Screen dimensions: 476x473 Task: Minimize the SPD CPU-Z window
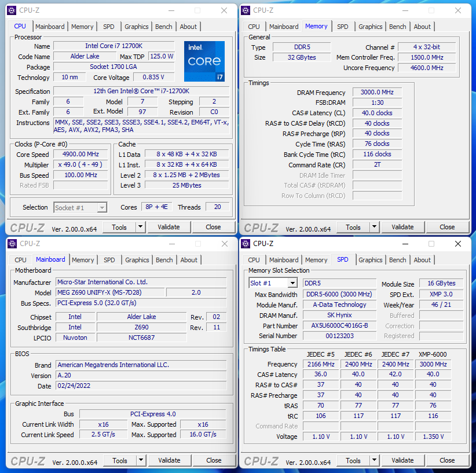[x=405, y=244]
